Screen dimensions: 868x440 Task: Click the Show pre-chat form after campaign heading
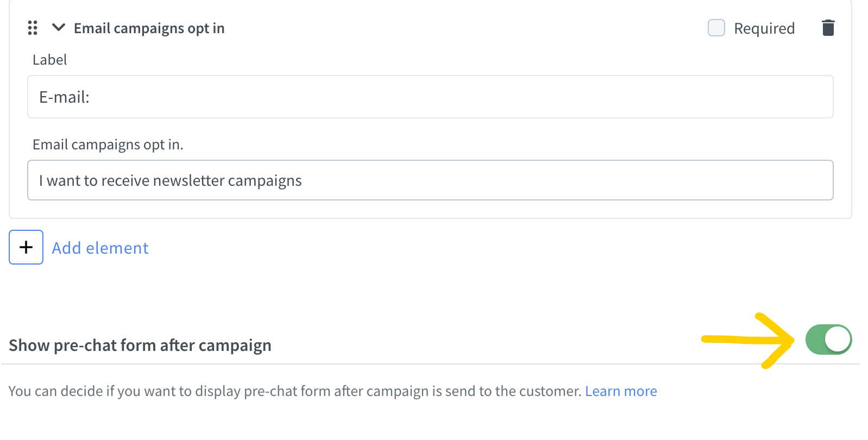(x=140, y=345)
